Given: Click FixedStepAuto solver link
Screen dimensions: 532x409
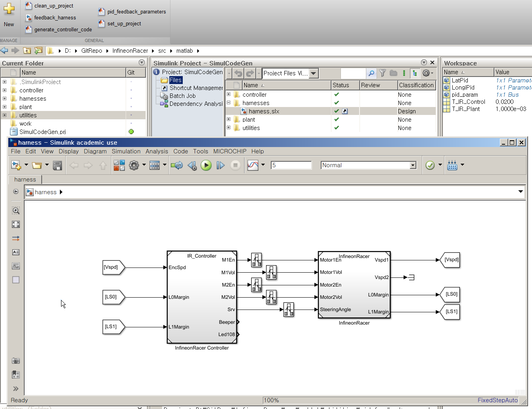Looking at the screenshot, I should (498, 400).
